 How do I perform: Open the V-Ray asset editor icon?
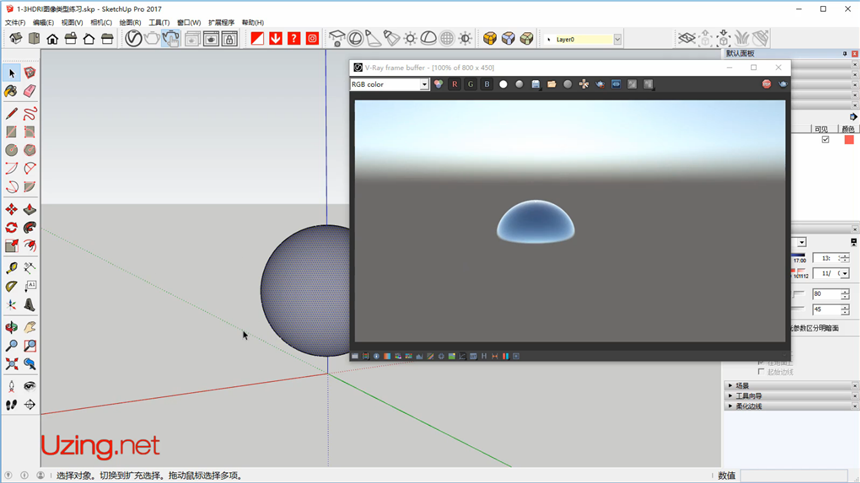pos(133,39)
